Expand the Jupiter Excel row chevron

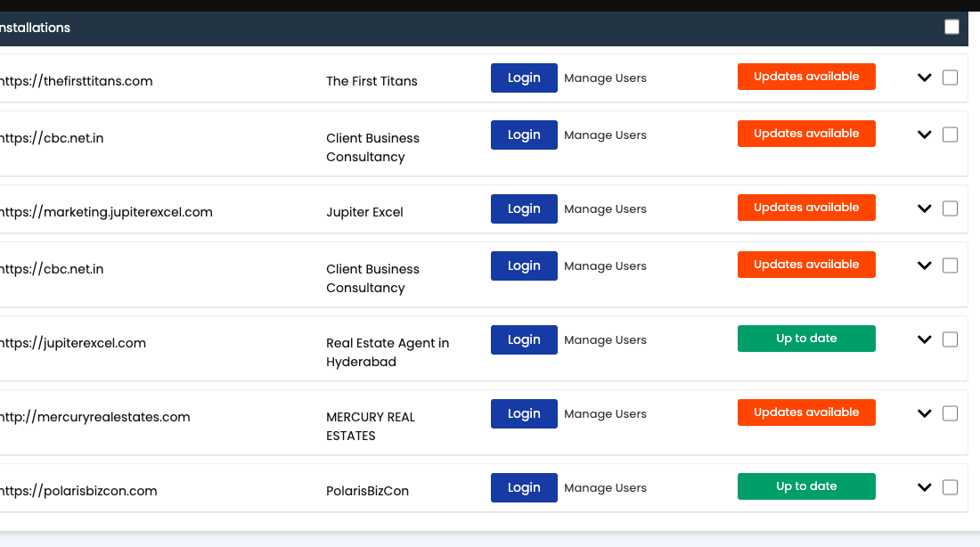click(924, 209)
